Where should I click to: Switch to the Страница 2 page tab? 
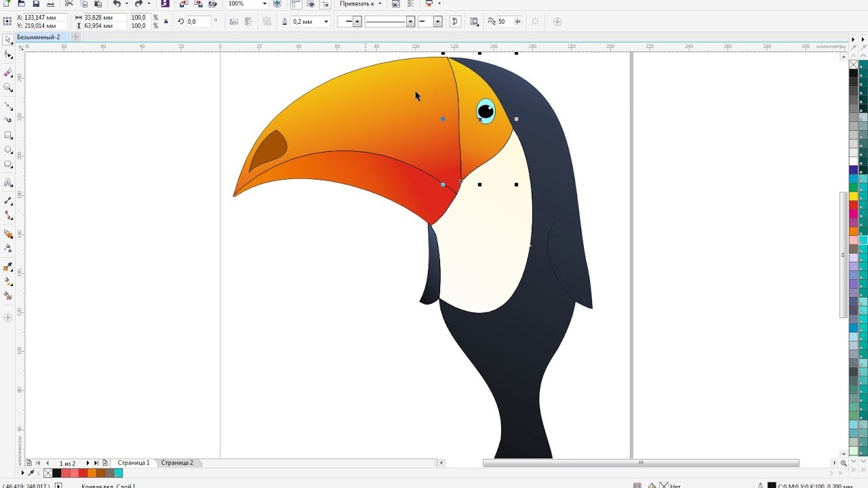click(x=177, y=463)
